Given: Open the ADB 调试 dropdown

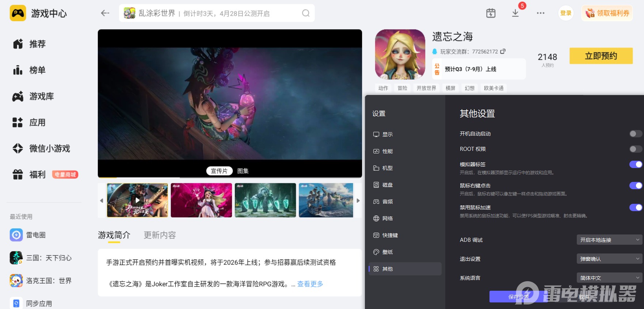Looking at the screenshot, I should click(609, 240).
